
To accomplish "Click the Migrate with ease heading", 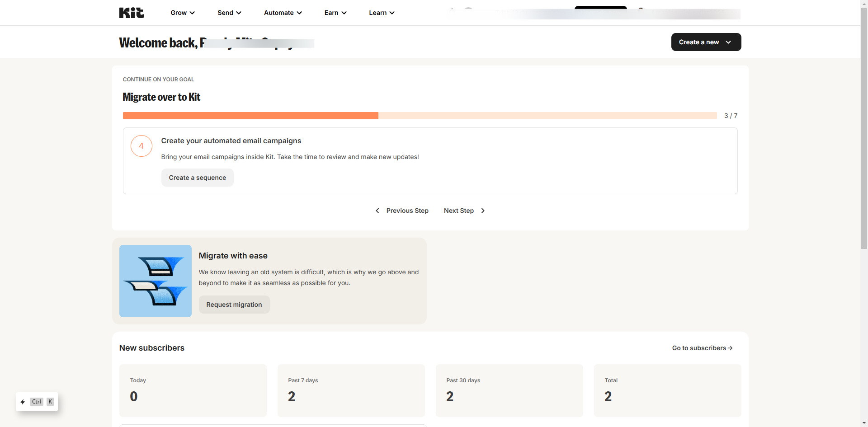I will [233, 256].
